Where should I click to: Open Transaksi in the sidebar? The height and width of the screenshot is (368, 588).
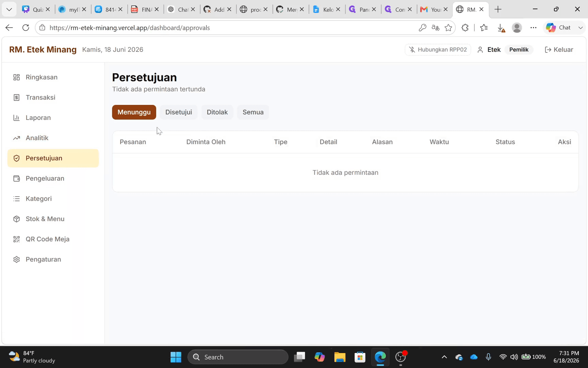tap(53, 97)
